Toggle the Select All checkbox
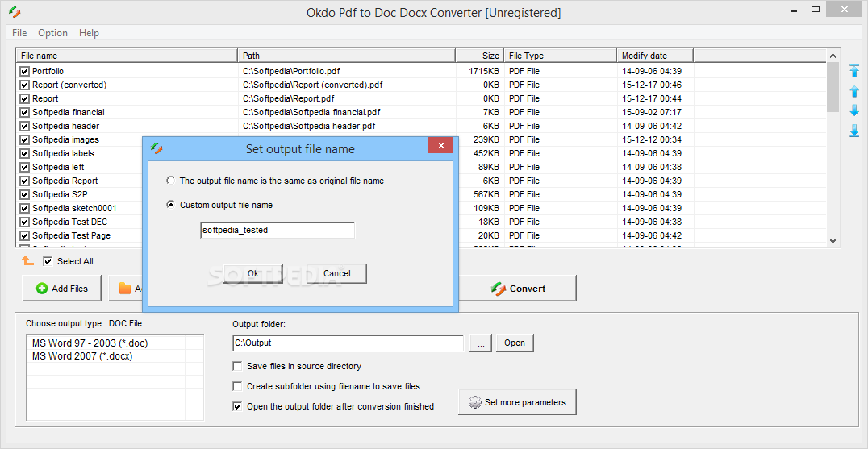Viewport: 868px width, 449px height. (48, 261)
